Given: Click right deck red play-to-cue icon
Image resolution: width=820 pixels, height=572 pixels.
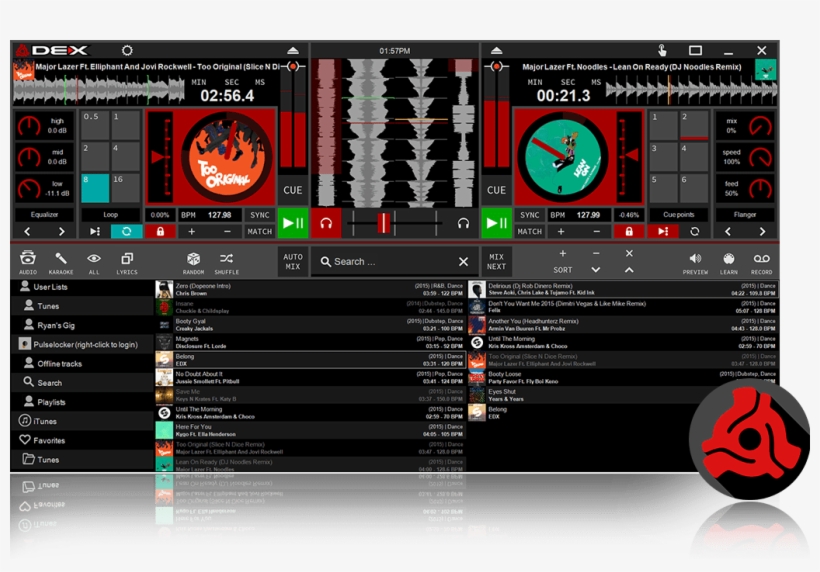Looking at the screenshot, I should click(x=663, y=231).
